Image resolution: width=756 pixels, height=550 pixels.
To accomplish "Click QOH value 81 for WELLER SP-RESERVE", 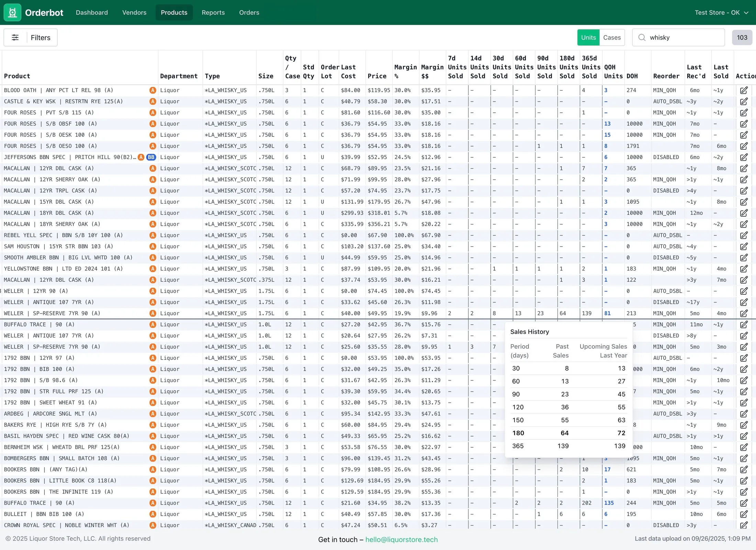I will tap(607, 314).
